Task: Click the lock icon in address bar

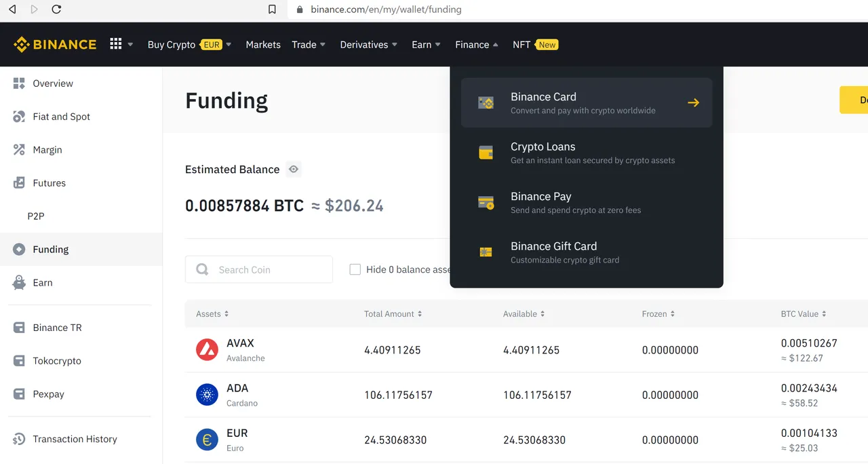Action: click(300, 9)
